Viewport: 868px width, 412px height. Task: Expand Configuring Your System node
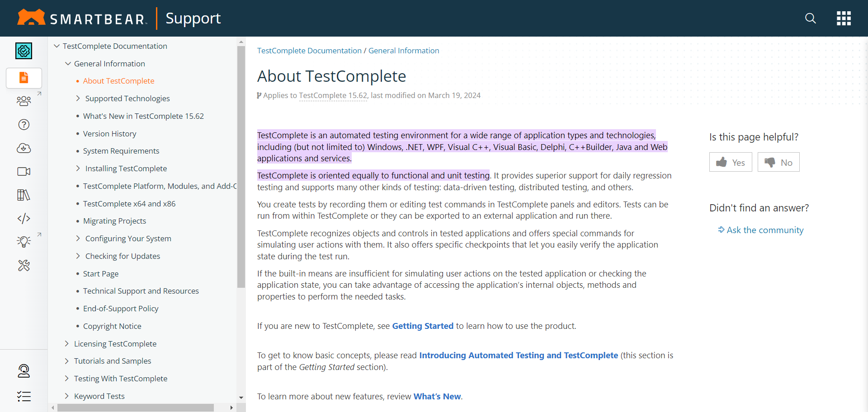(x=78, y=239)
